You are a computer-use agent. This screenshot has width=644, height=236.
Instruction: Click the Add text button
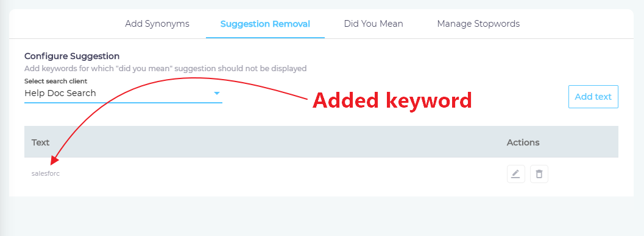pyautogui.click(x=593, y=97)
